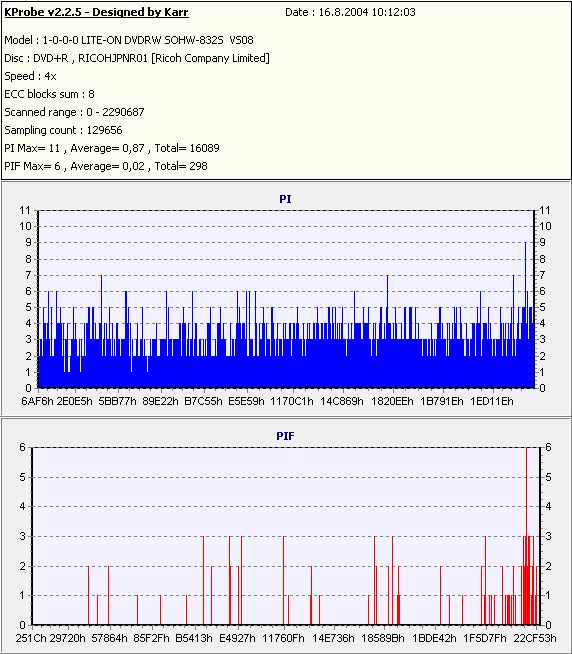Click the PI Max= 11 statistics line
The image size is (572, 654).
(x=112, y=148)
